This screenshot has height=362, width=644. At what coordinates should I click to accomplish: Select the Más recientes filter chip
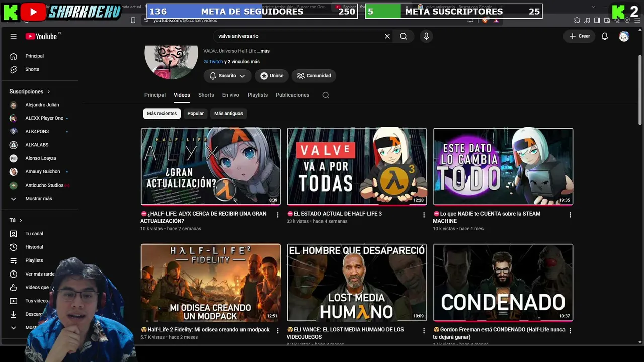click(x=162, y=114)
